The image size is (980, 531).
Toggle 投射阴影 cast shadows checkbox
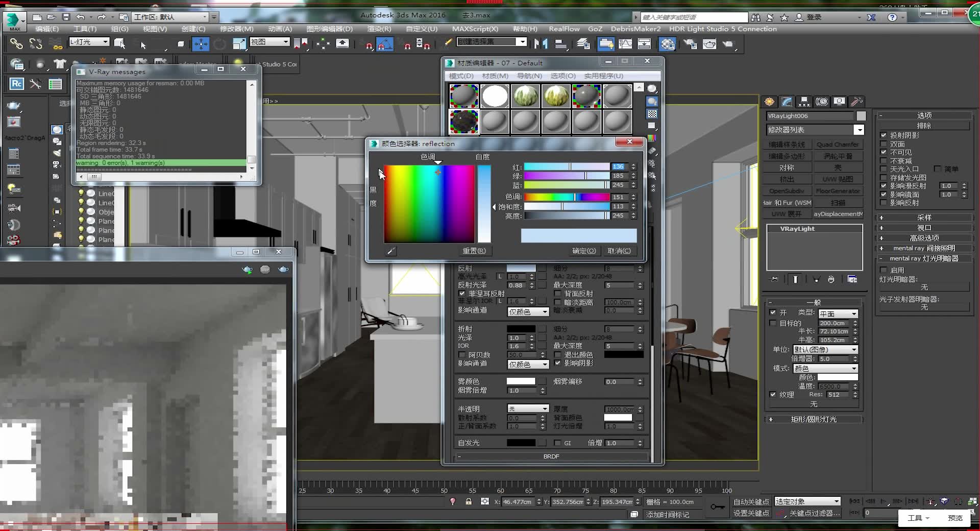(884, 135)
